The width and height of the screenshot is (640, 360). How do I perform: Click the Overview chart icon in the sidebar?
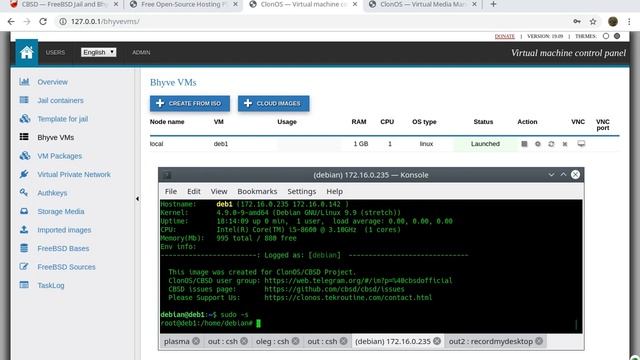tap(24, 82)
